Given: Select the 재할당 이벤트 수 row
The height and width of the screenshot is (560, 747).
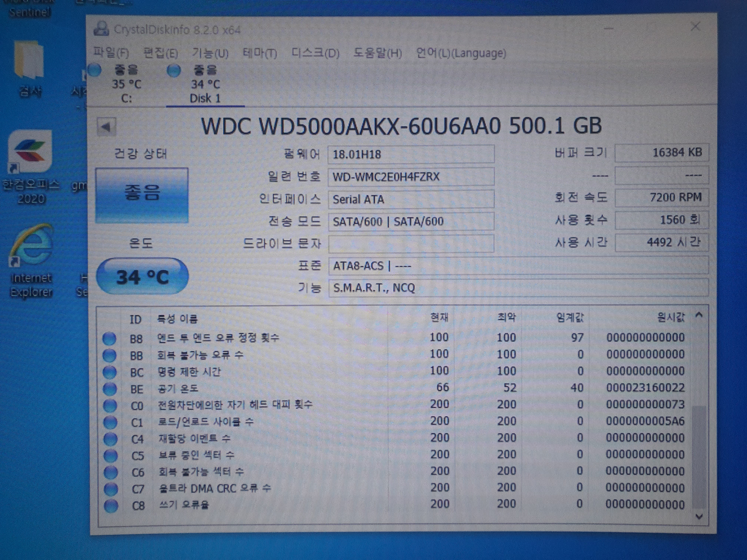Looking at the screenshot, I should click(x=394, y=439).
